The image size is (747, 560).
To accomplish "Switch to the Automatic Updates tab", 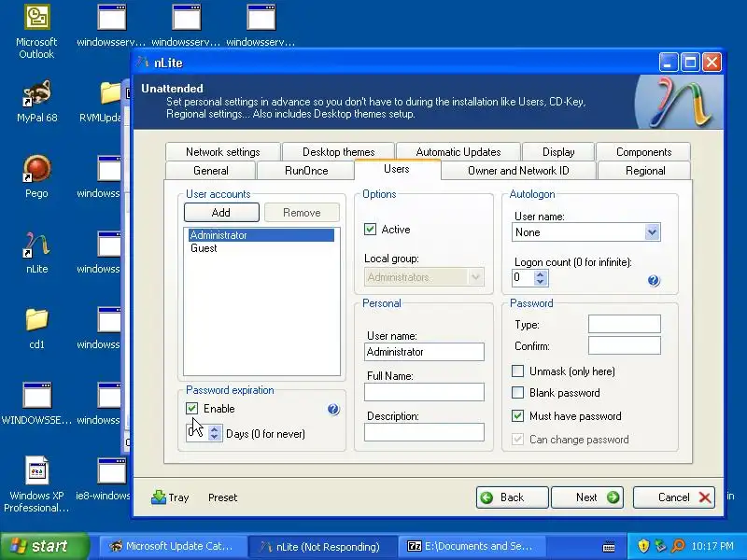I will pyautogui.click(x=458, y=152).
